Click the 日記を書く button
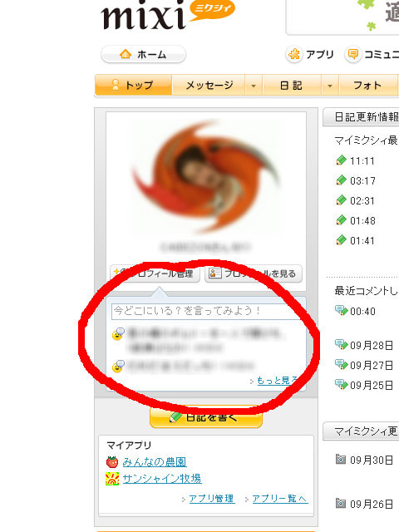 point(206,416)
